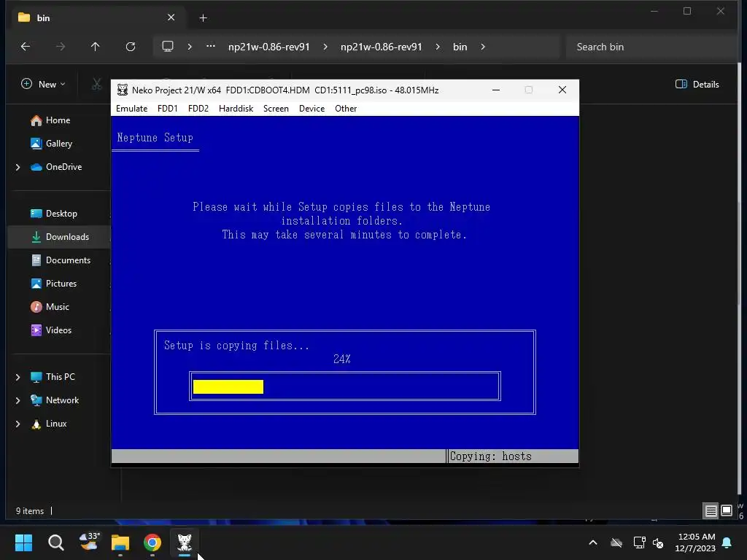The width and height of the screenshot is (747, 560).
Task: Open the New dropdown button
Action: click(43, 85)
